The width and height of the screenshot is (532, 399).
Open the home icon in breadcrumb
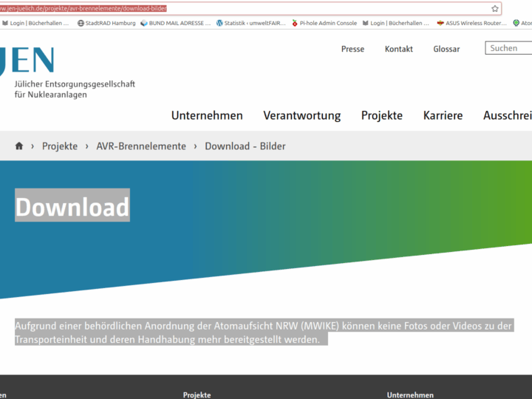click(x=19, y=146)
